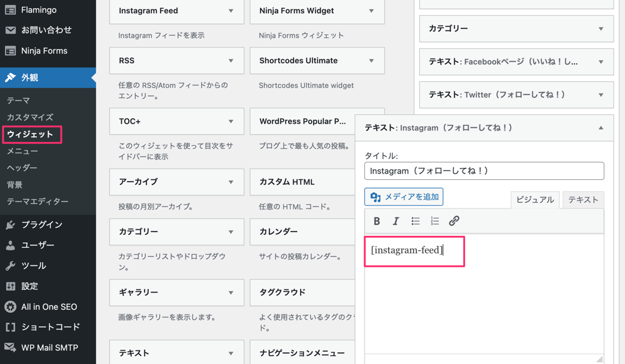Click the WP Mail SMTP envelope icon
Viewport: 625px width, 364px height.
pyautogui.click(x=11, y=347)
